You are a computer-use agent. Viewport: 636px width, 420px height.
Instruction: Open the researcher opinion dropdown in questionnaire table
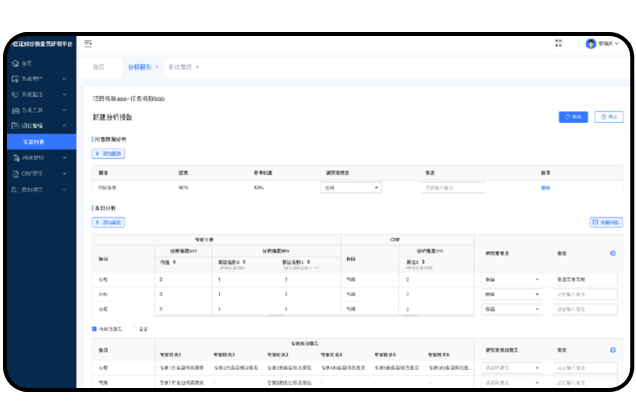(x=351, y=188)
